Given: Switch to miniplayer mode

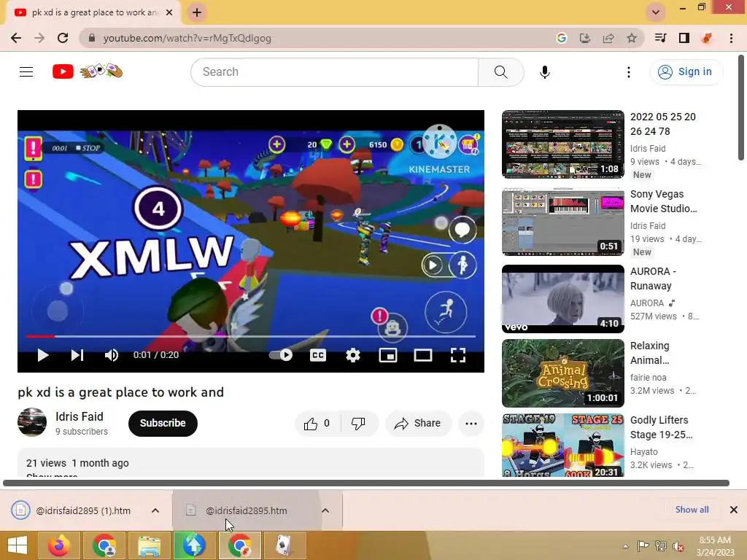Looking at the screenshot, I should (x=388, y=355).
